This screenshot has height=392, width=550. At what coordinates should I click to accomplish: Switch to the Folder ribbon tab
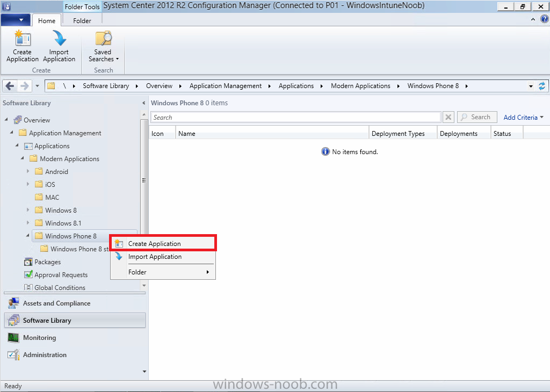click(82, 21)
